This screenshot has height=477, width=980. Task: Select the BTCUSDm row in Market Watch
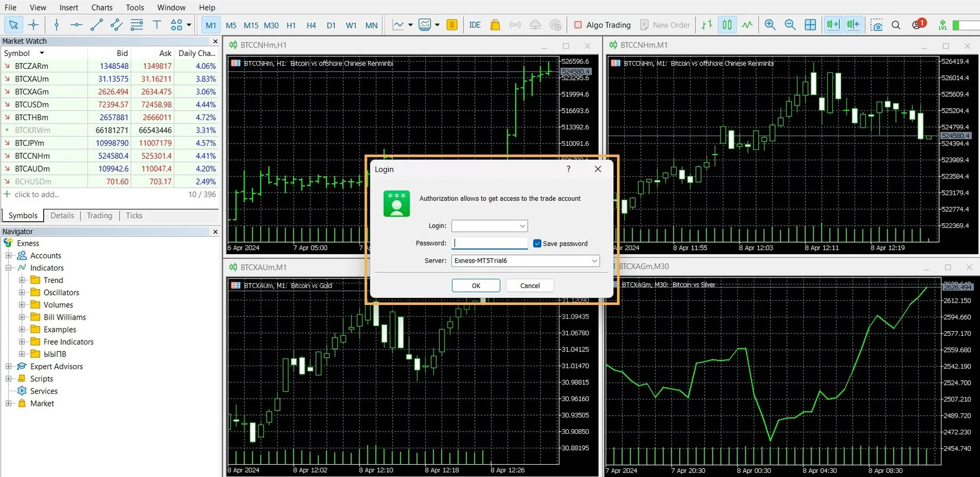click(x=110, y=104)
